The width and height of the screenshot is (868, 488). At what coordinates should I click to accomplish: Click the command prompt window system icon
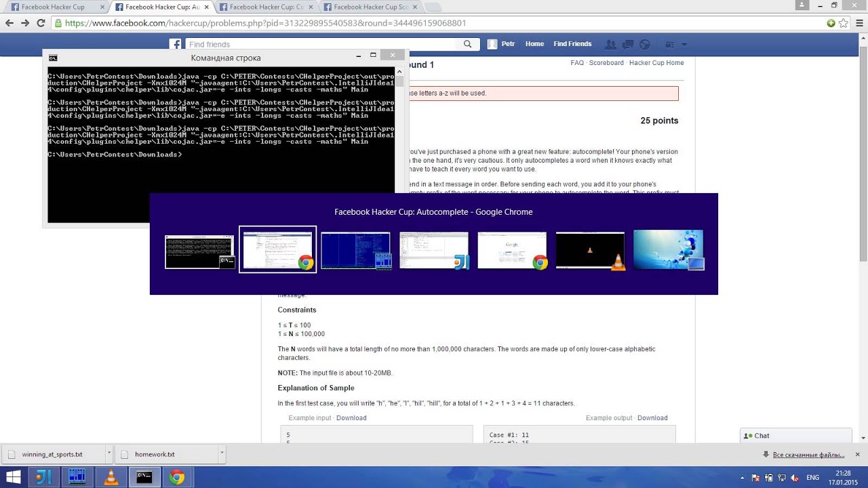[x=53, y=58]
